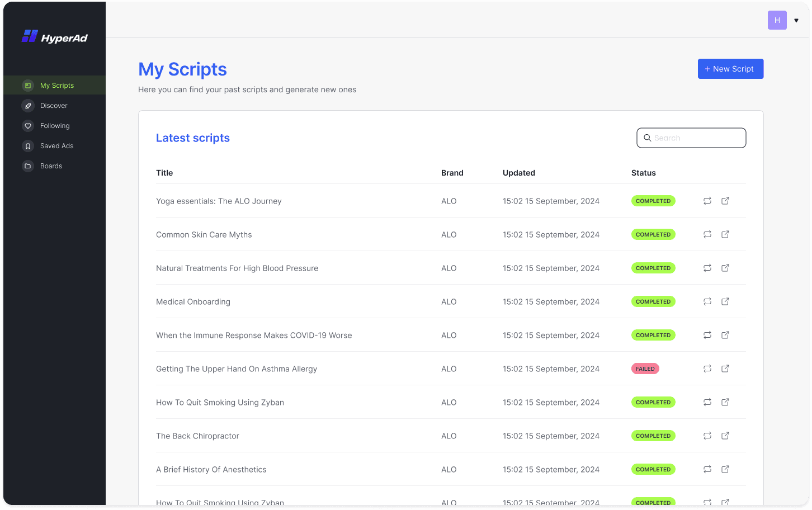Click the Title column header
Image resolution: width=812 pixels, height=510 pixels.
(x=164, y=173)
